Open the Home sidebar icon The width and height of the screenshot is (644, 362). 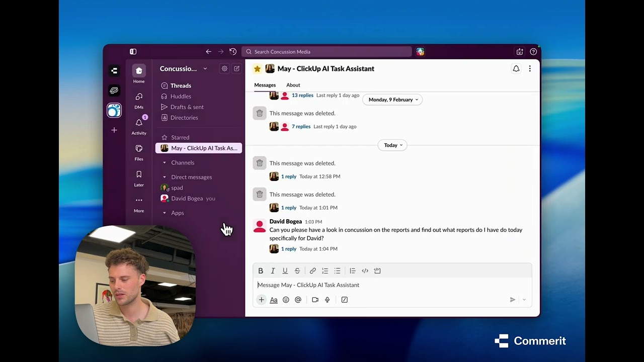click(139, 74)
